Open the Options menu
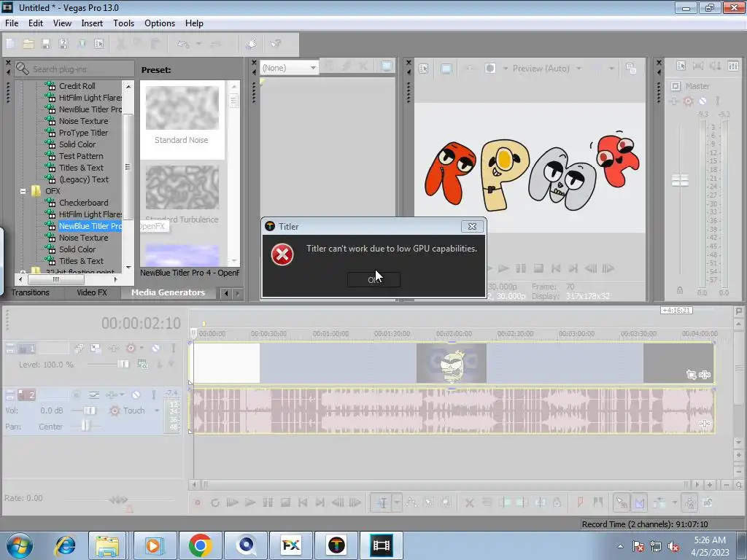This screenshot has width=747, height=560. coord(160,23)
